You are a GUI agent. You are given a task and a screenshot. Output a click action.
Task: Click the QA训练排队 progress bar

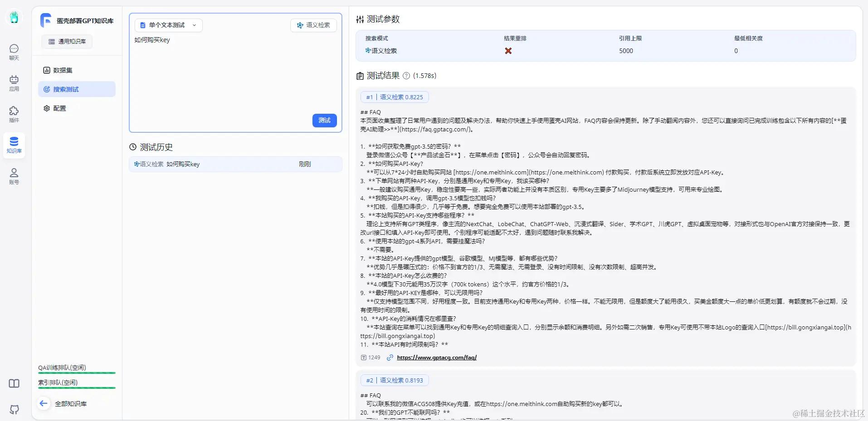point(77,373)
